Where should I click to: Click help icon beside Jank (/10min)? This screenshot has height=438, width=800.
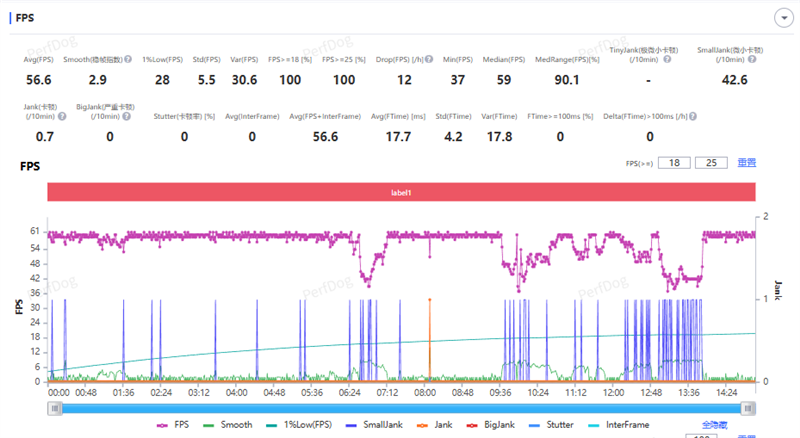pos(61,116)
